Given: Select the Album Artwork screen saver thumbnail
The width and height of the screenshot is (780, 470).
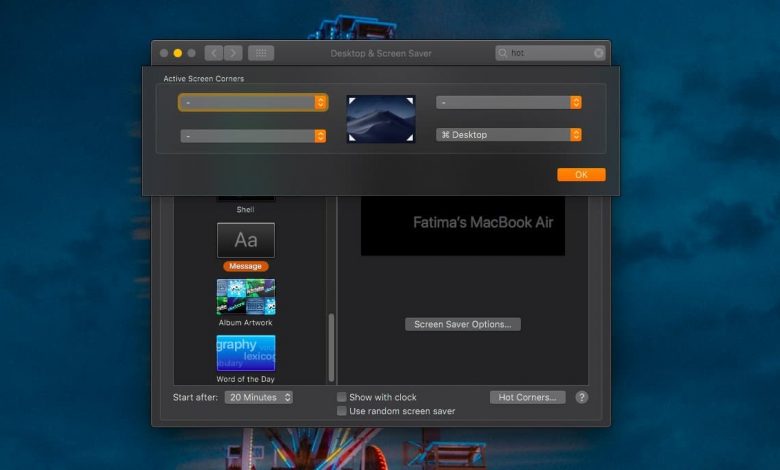Looking at the screenshot, I should pos(246,297).
